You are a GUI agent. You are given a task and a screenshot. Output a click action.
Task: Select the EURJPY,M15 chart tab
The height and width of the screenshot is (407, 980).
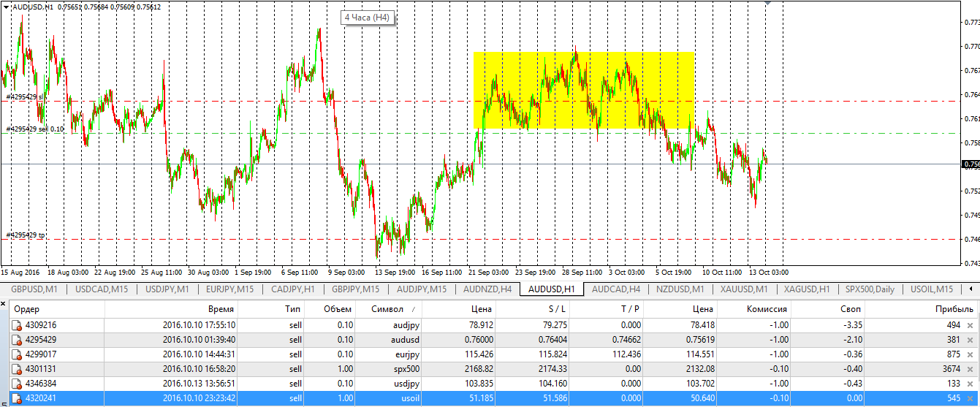[229, 289]
